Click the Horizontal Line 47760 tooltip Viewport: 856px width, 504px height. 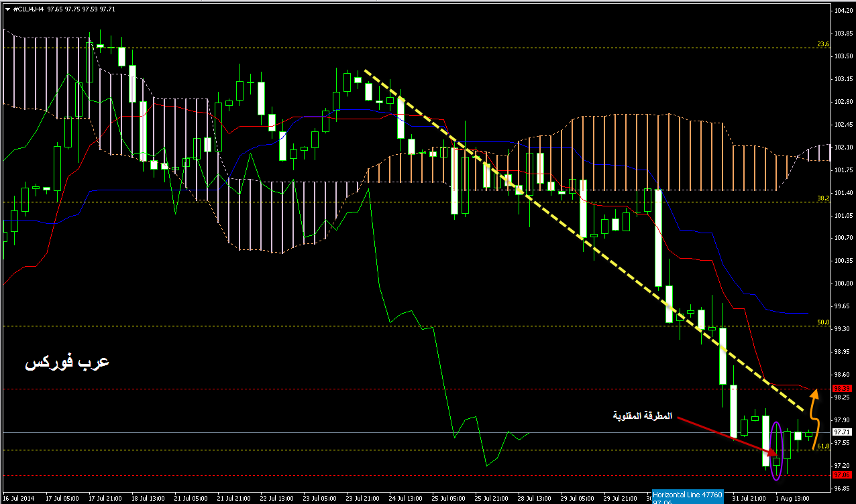688,497
